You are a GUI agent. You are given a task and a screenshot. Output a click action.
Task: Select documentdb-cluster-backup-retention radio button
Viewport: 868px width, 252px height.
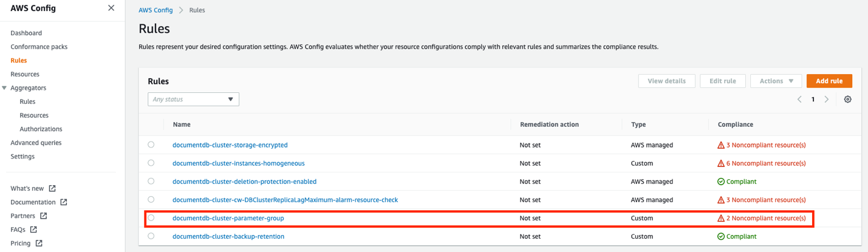151,236
